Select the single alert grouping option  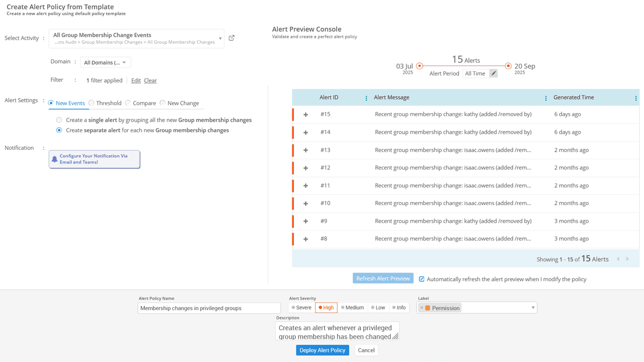(59, 120)
